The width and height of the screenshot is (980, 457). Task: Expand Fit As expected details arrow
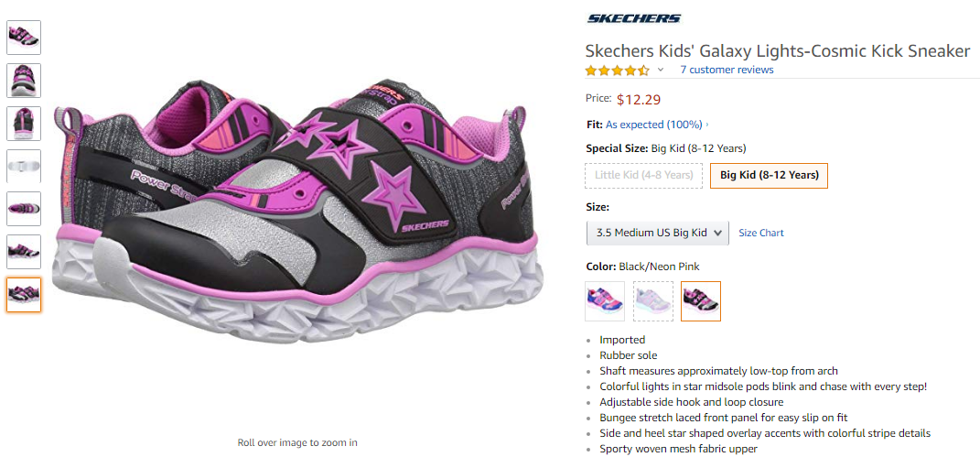click(x=707, y=125)
